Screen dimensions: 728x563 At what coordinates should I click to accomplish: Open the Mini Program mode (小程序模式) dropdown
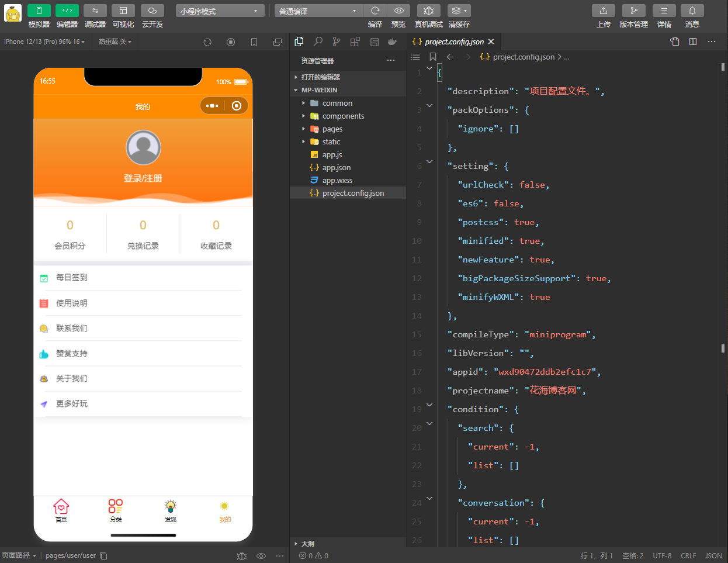tap(220, 11)
